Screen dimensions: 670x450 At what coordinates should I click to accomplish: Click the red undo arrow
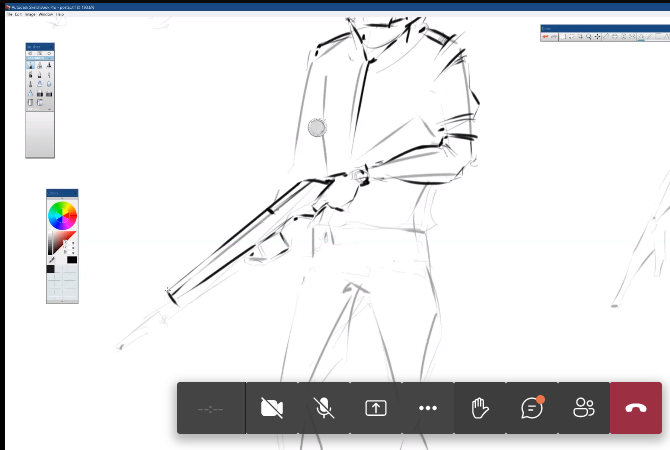click(x=547, y=37)
